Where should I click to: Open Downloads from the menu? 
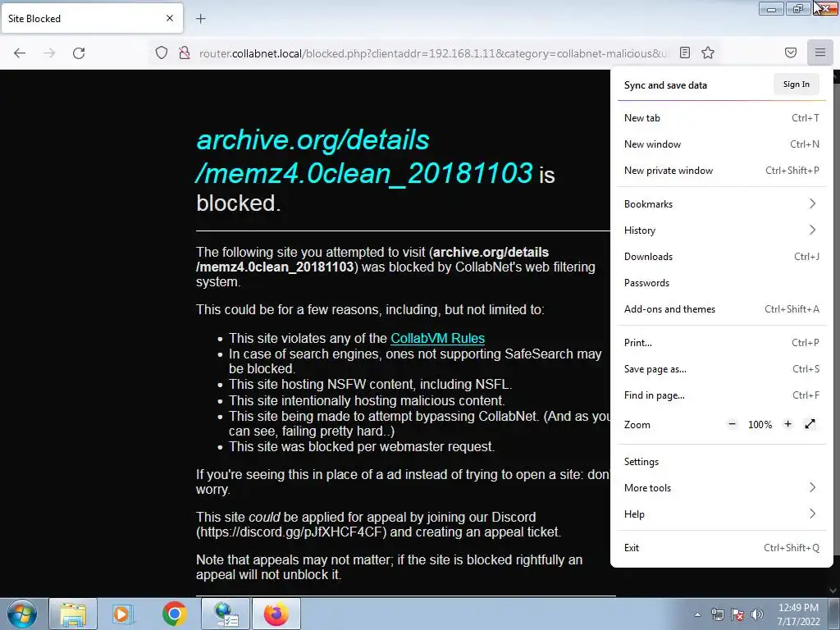click(722, 257)
